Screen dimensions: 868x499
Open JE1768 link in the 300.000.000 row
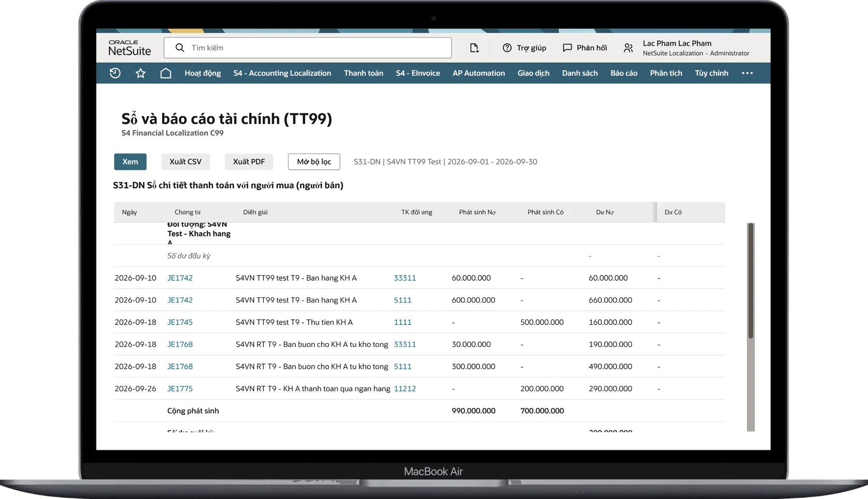point(180,366)
